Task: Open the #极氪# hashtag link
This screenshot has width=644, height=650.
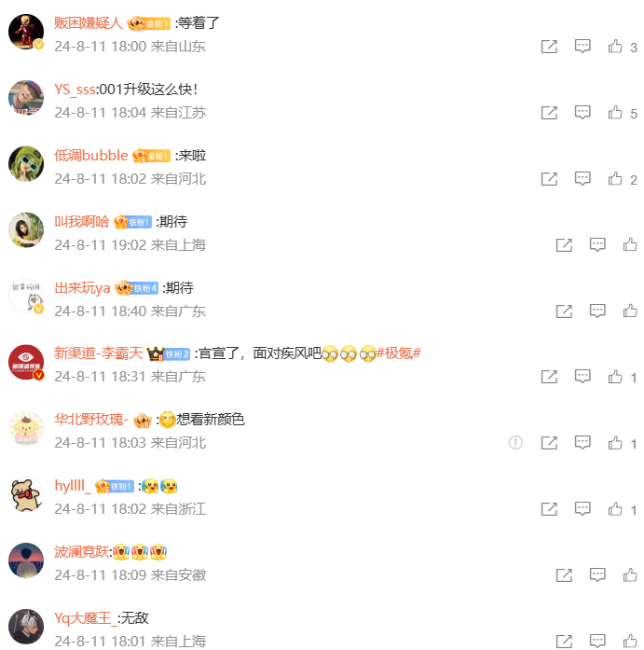Action: [398, 353]
